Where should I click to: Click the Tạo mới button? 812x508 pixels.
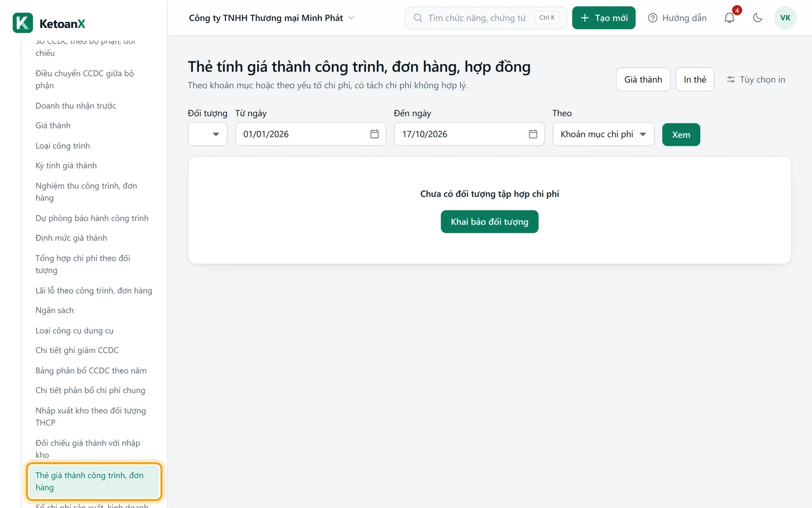pos(603,18)
